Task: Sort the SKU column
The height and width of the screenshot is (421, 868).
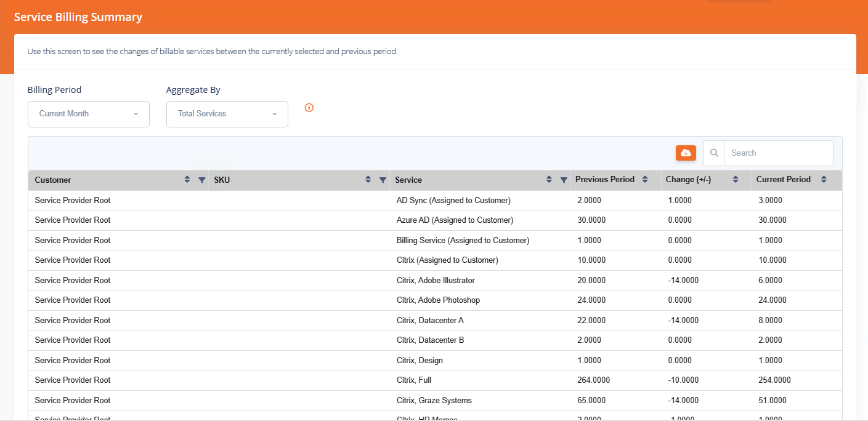Action: pos(368,179)
